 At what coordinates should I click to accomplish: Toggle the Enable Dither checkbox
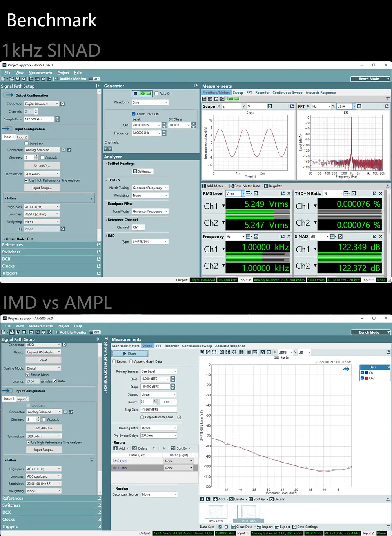28,375
